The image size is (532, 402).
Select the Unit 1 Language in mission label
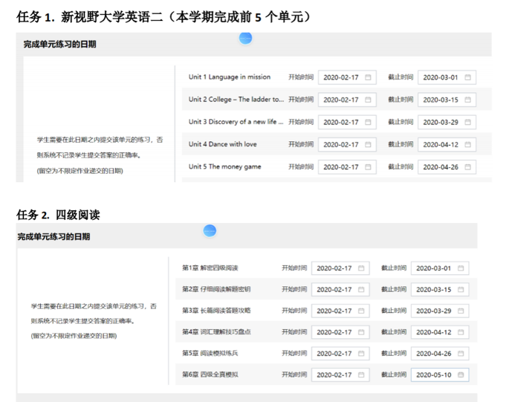coord(230,77)
